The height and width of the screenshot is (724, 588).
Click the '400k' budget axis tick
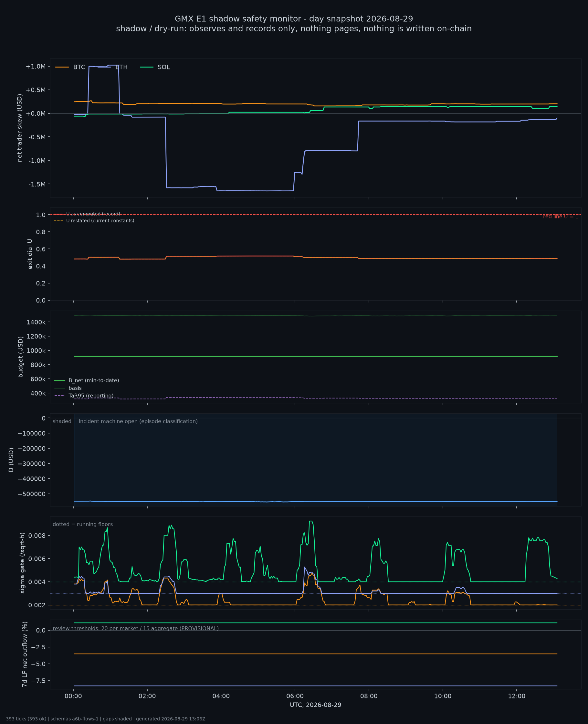[38, 393]
